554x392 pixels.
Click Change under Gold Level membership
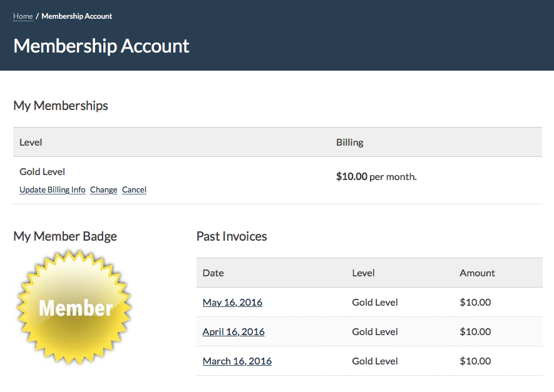point(103,189)
